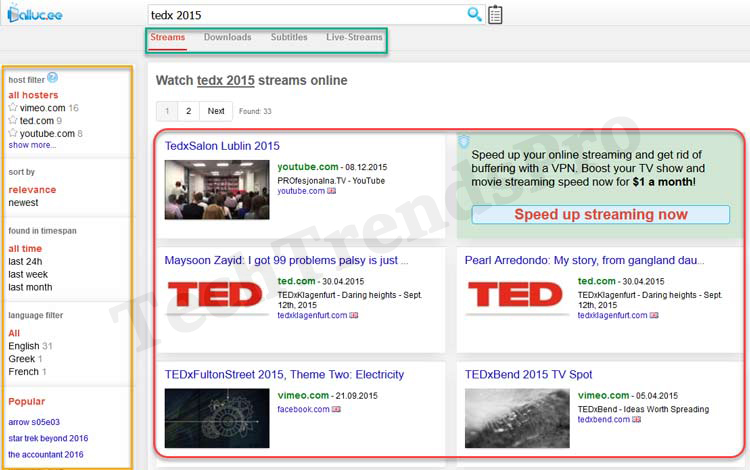Click TedxSalon Lublin video thumbnail
The image size is (750, 470).
217,190
